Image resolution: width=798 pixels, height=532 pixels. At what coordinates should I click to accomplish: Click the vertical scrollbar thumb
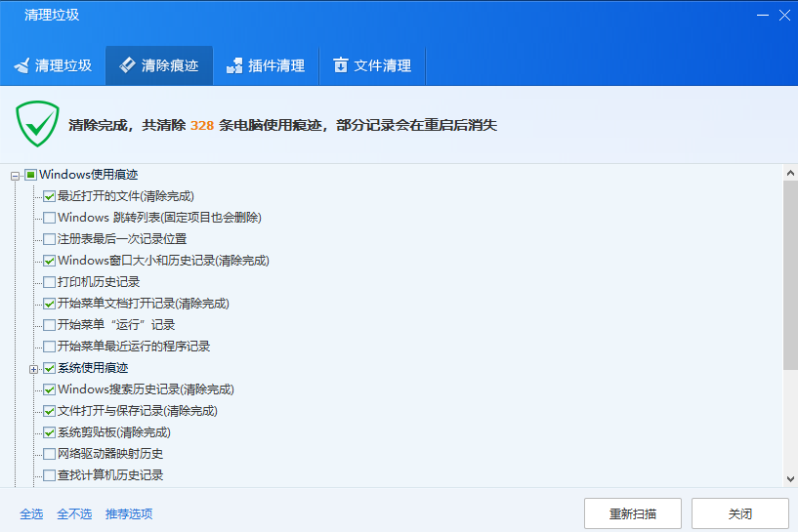tap(790, 275)
